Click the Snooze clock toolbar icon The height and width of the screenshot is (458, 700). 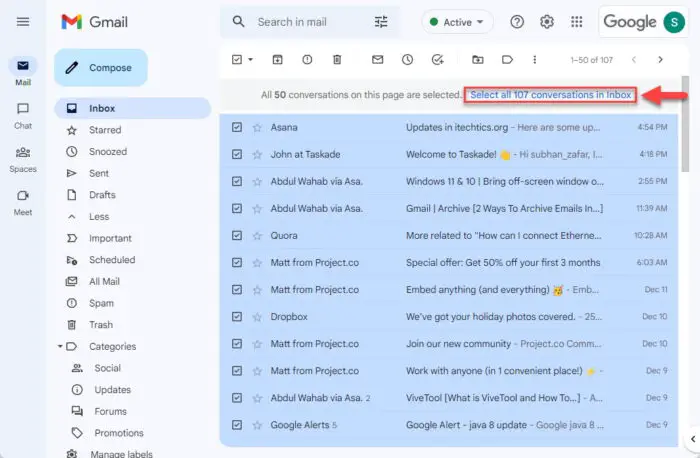[x=408, y=60]
